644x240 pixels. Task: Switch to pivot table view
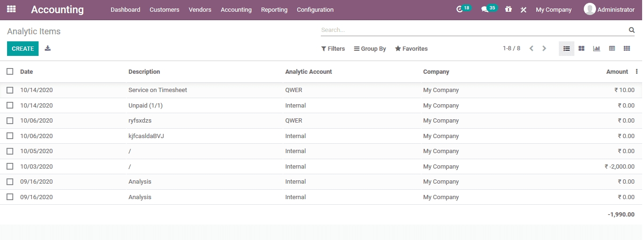[x=612, y=48]
